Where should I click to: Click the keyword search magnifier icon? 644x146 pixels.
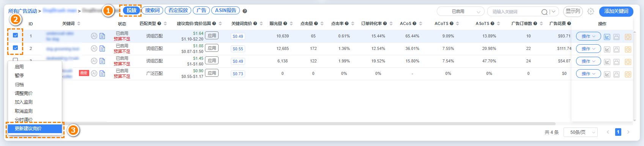tap(544, 12)
